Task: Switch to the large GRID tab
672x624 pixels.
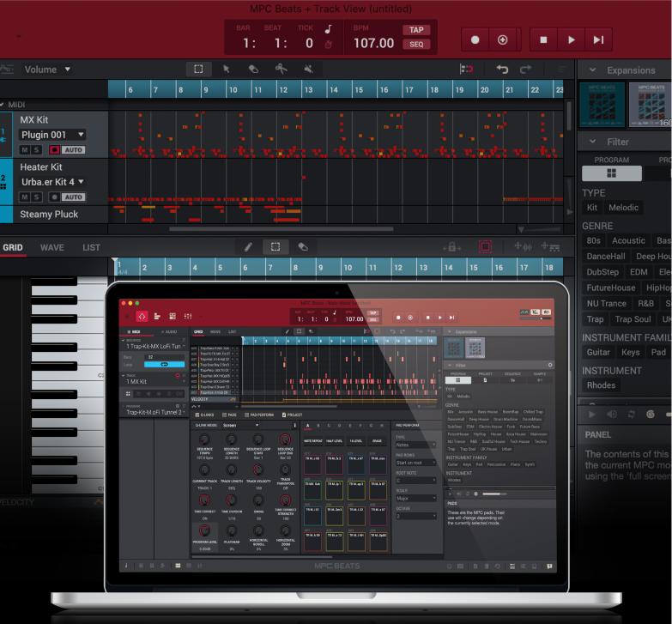Action: click(13, 247)
